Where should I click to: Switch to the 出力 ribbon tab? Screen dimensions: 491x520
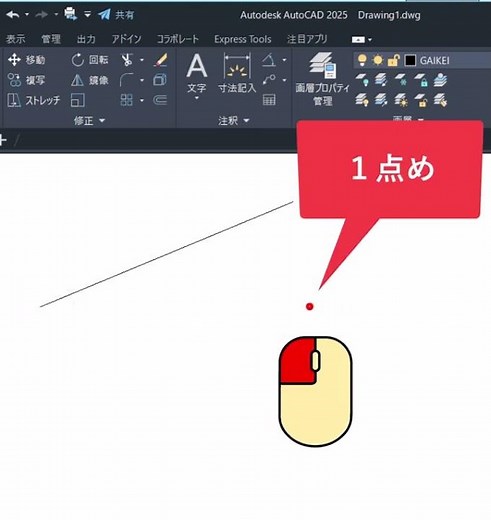pyautogui.click(x=86, y=39)
